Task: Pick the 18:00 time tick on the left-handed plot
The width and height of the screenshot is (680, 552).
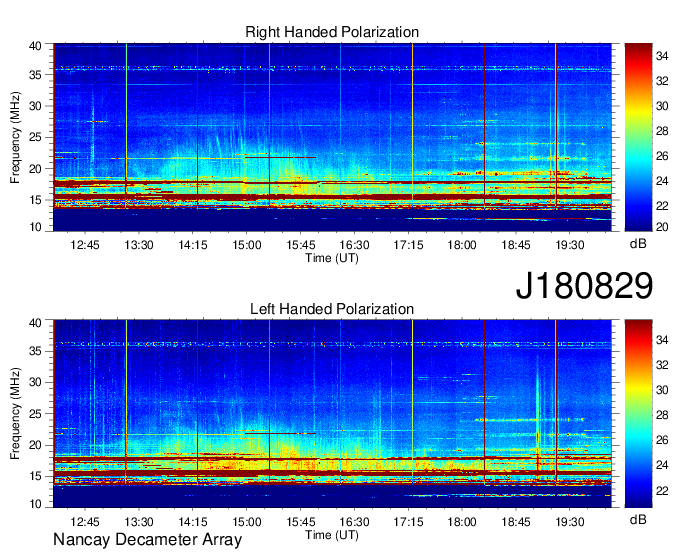Action: tap(462, 522)
